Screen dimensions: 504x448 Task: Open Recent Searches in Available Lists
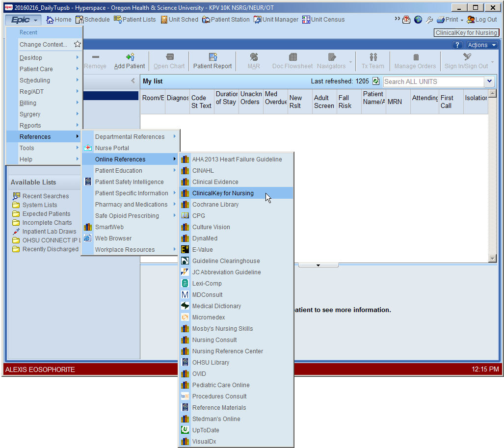click(x=41, y=196)
